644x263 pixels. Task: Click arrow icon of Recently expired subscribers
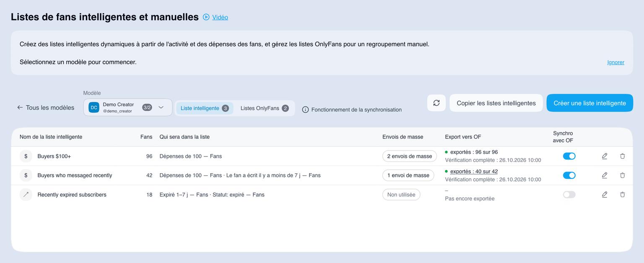pyautogui.click(x=26, y=195)
